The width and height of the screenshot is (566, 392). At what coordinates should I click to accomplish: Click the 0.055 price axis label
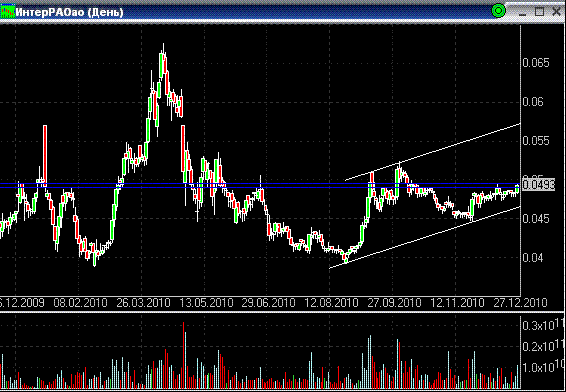[x=536, y=141]
